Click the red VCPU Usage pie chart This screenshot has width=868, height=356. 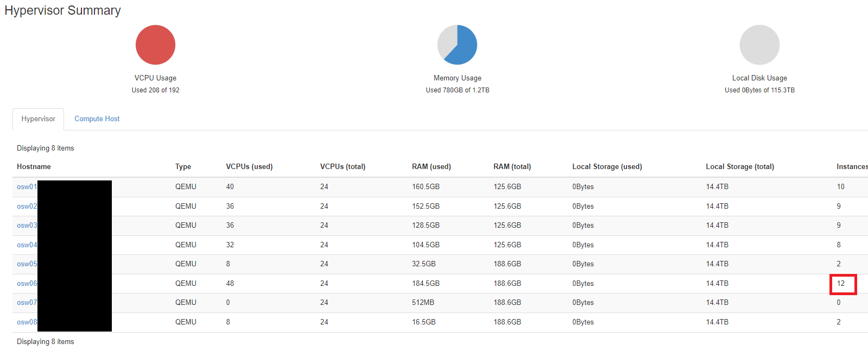click(x=155, y=45)
